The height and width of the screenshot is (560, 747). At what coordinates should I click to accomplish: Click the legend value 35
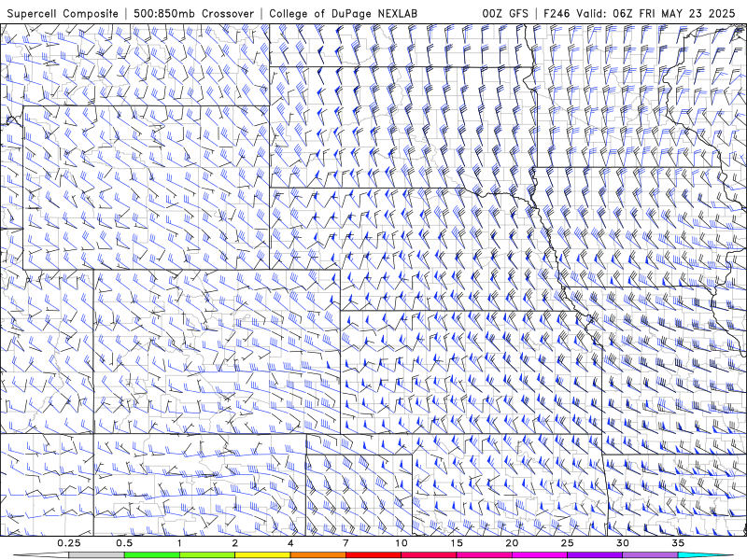tap(678, 543)
